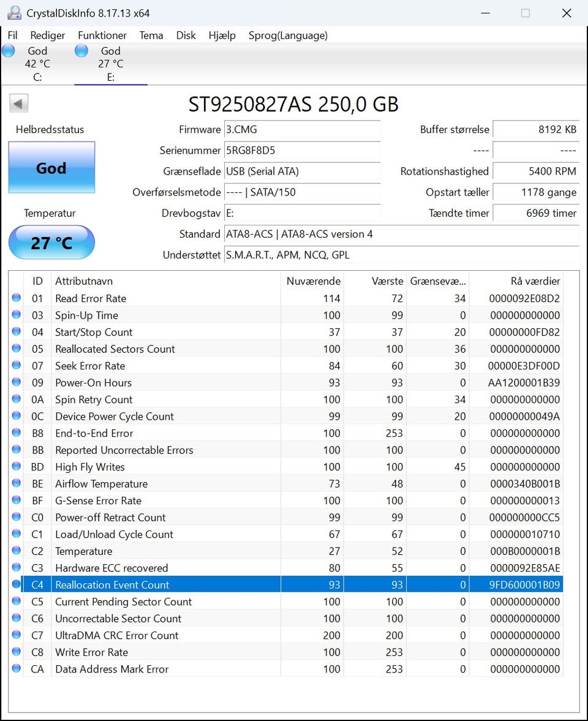Image resolution: width=588 pixels, height=721 pixels.
Task: Open the Tema menu
Action: point(151,36)
